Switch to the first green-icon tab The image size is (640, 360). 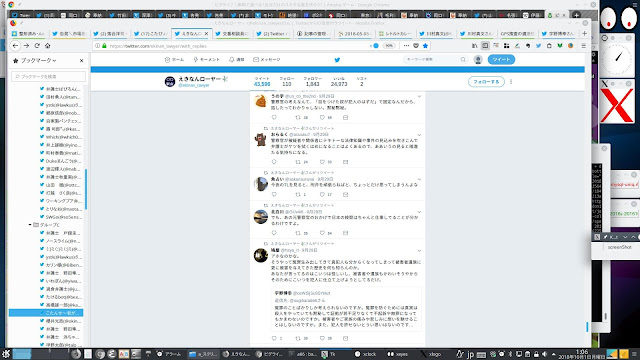coord(28,33)
